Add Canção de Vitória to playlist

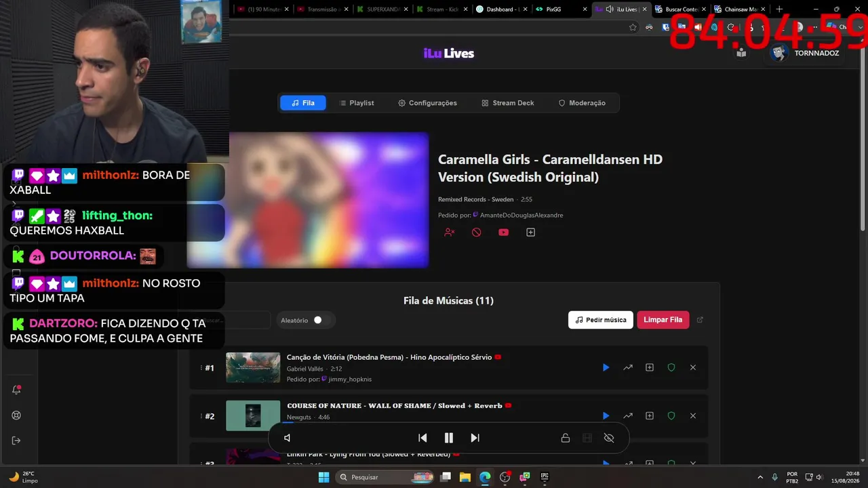point(650,367)
